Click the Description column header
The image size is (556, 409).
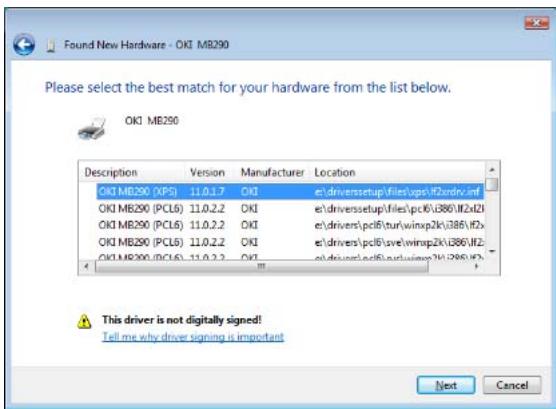coord(131,172)
